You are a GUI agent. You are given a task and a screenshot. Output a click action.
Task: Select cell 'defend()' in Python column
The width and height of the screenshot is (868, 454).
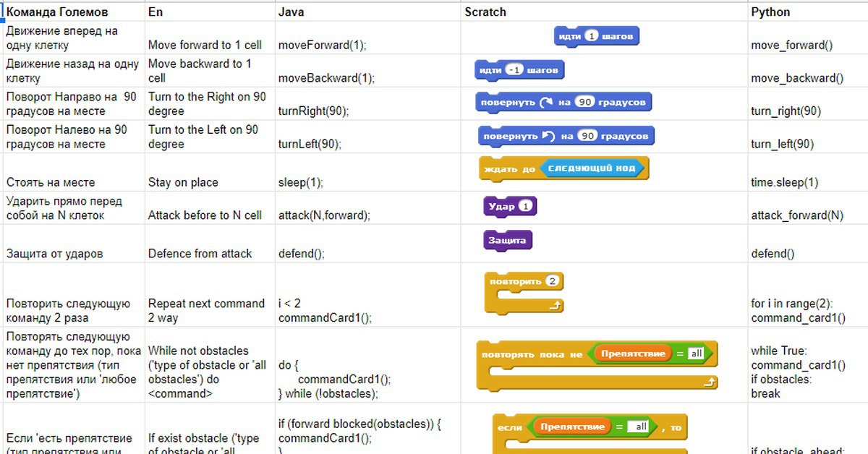pyautogui.click(x=808, y=244)
